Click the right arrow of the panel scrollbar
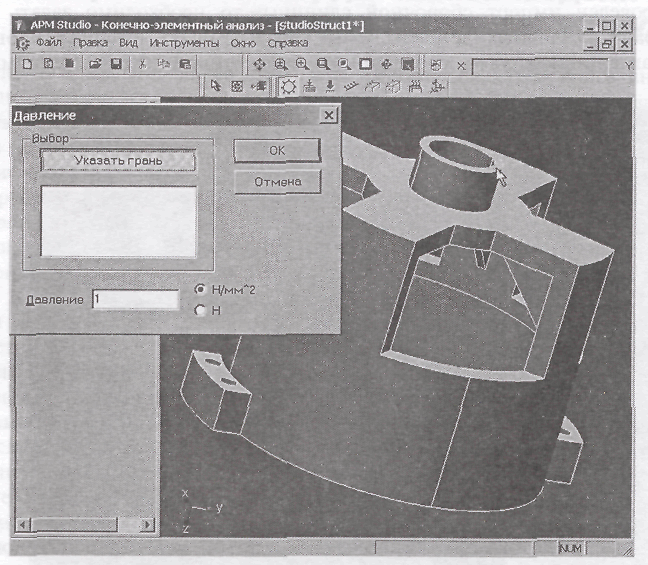This screenshot has width=648, height=565. [x=148, y=525]
